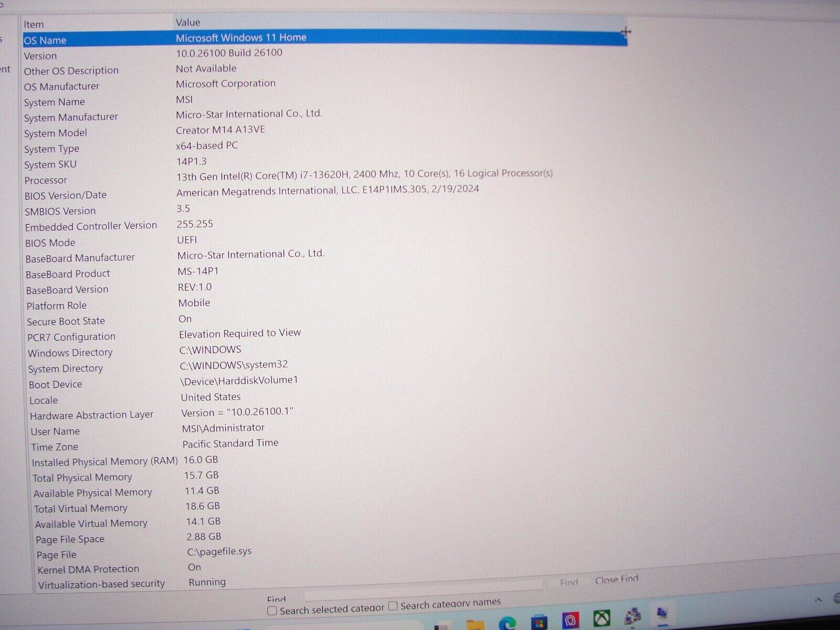This screenshot has width=840, height=630.
Task: Open the pink app icon beside Microsoft Store
Action: click(x=570, y=621)
